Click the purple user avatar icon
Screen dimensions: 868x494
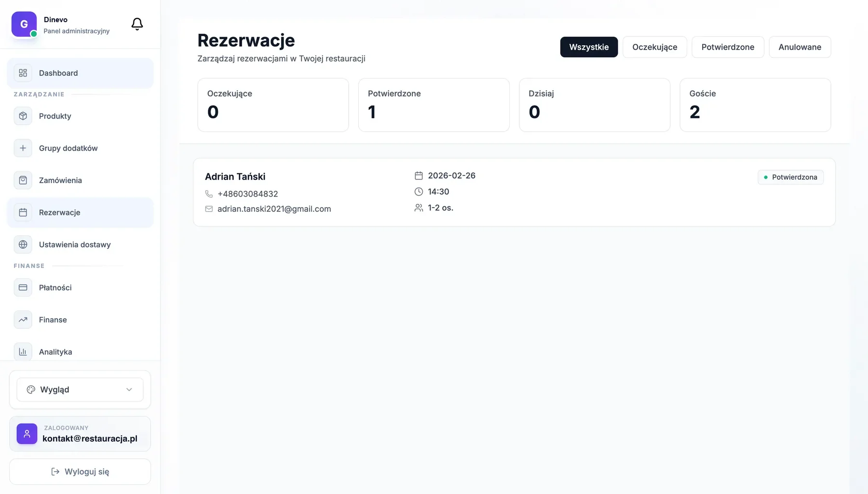tap(27, 434)
